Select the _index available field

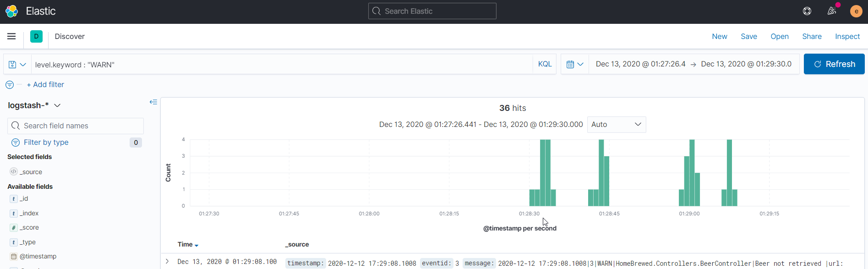[x=29, y=214]
